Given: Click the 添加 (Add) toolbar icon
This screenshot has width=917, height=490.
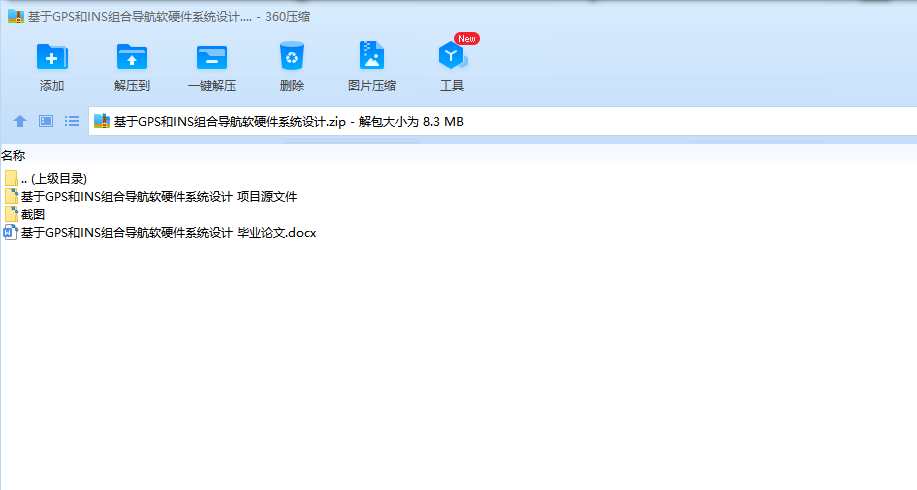Looking at the screenshot, I should 52,57.
